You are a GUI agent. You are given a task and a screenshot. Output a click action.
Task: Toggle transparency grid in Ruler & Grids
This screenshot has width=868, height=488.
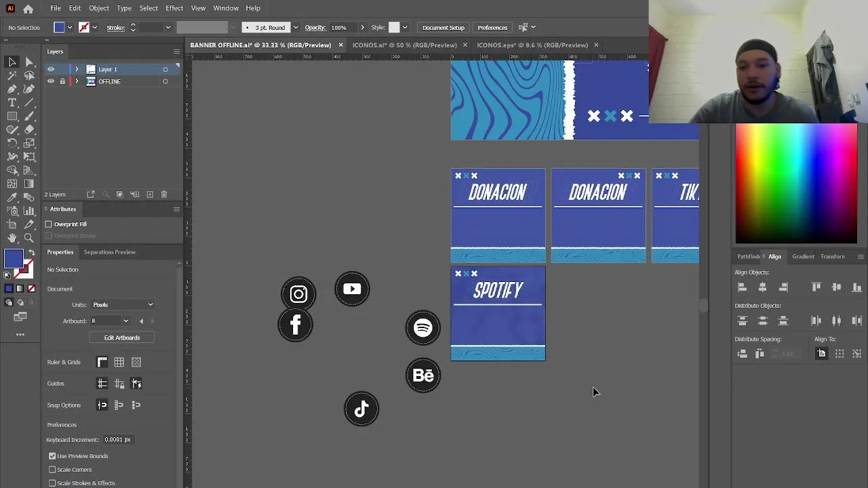point(136,363)
